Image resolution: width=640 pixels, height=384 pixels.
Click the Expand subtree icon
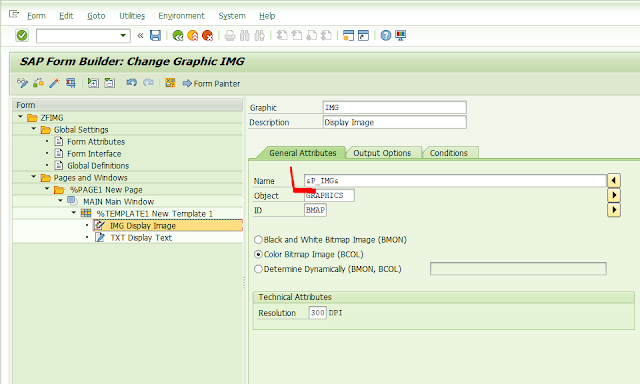click(93, 83)
